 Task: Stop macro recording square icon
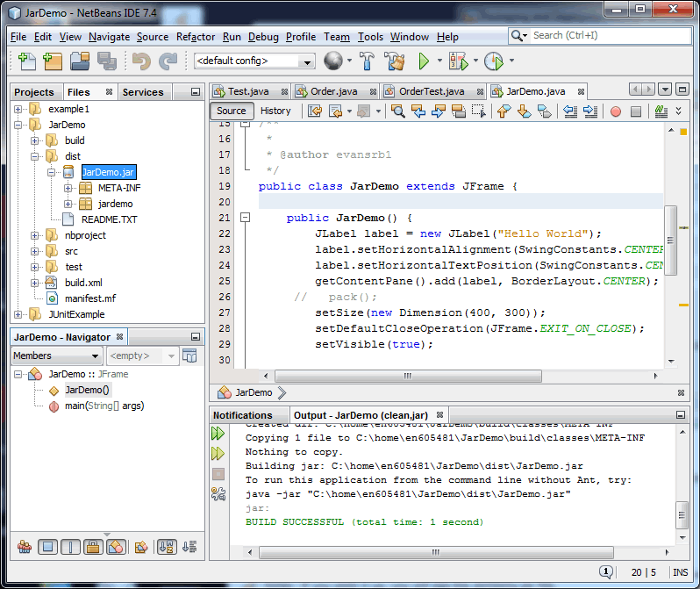(x=636, y=111)
